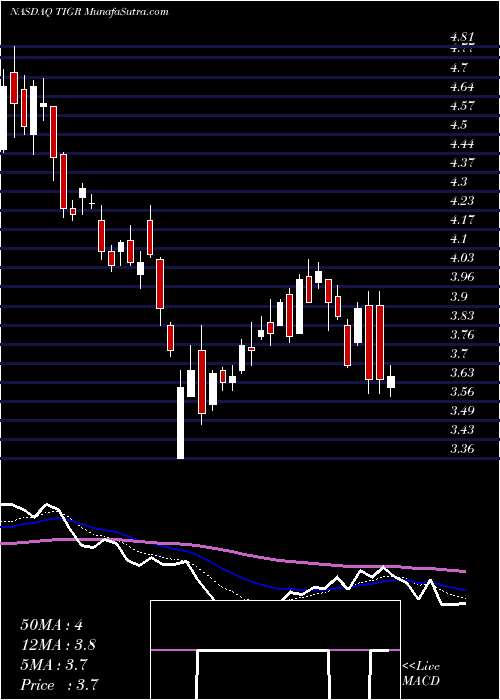This screenshot has height=700, width=500.
Task: Click the 4.03 price axis label
Action: coord(462,258)
